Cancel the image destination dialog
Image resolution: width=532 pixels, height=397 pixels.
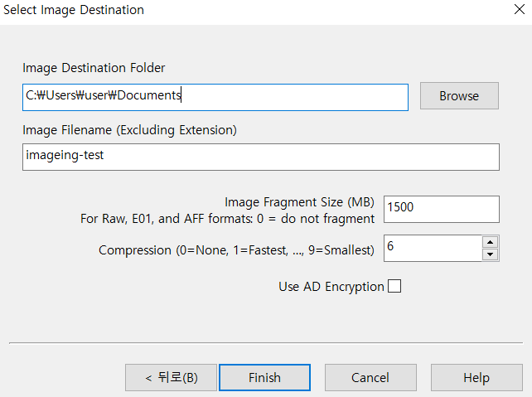370,377
